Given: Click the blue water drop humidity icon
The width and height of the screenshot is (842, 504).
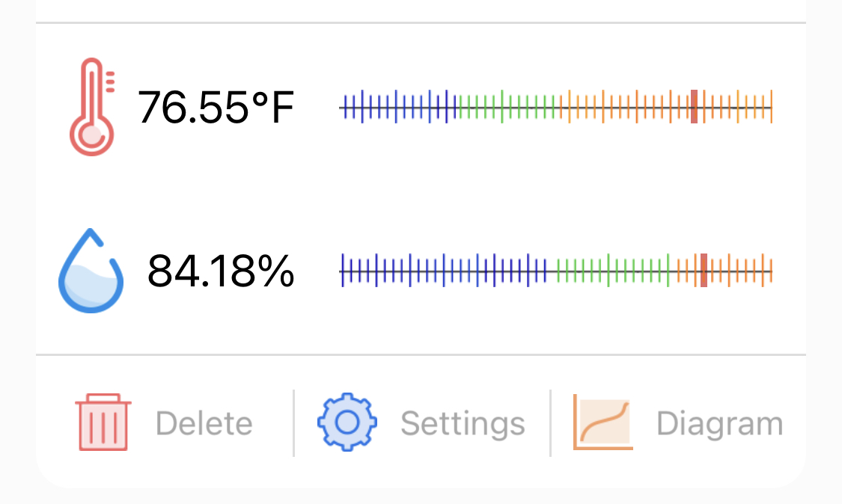Looking at the screenshot, I should click(x=91, y=271).
